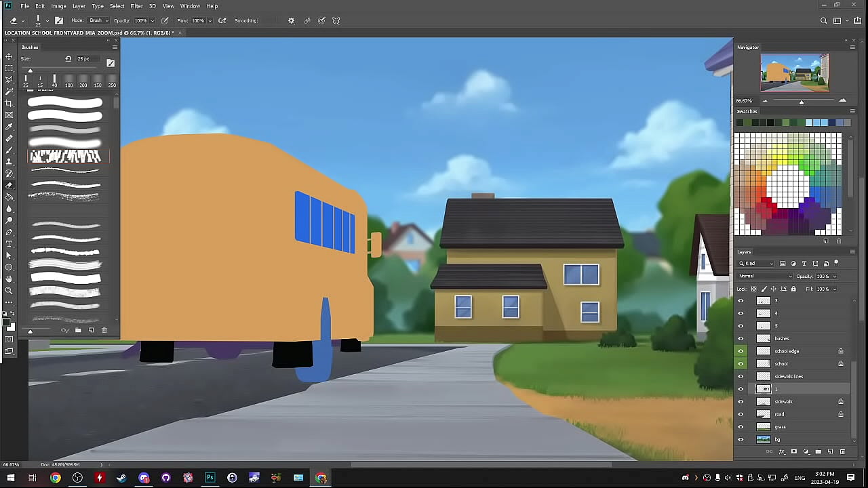Pick the Eyedropper tool

click(9, 127)
